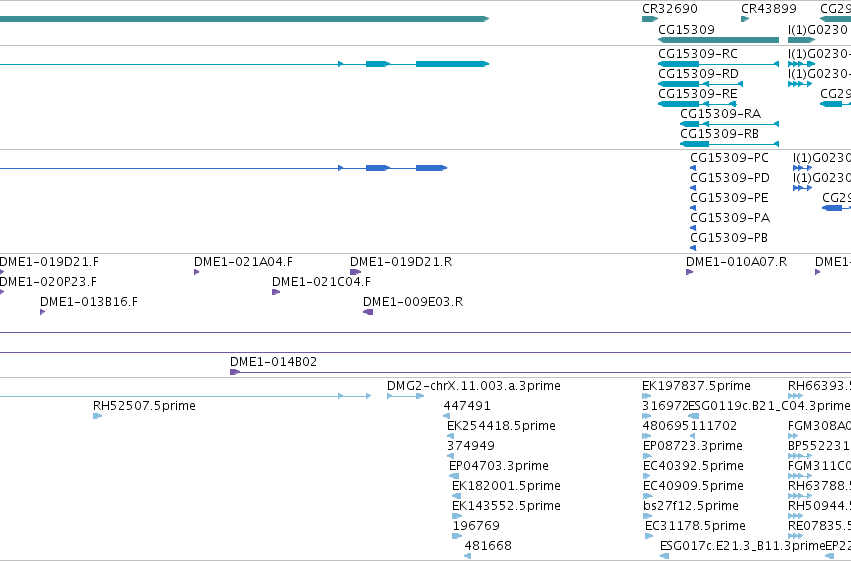Click the arrow glyph under DME1-021A04.F
Image resolution: width=851 pixels, height=561 pixels.
pos(196,272)
